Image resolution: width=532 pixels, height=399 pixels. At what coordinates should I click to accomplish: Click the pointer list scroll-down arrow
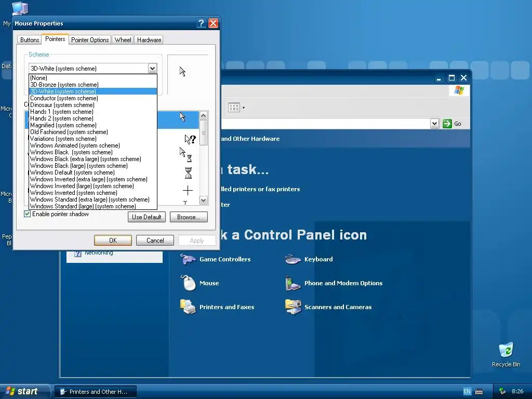204,200
